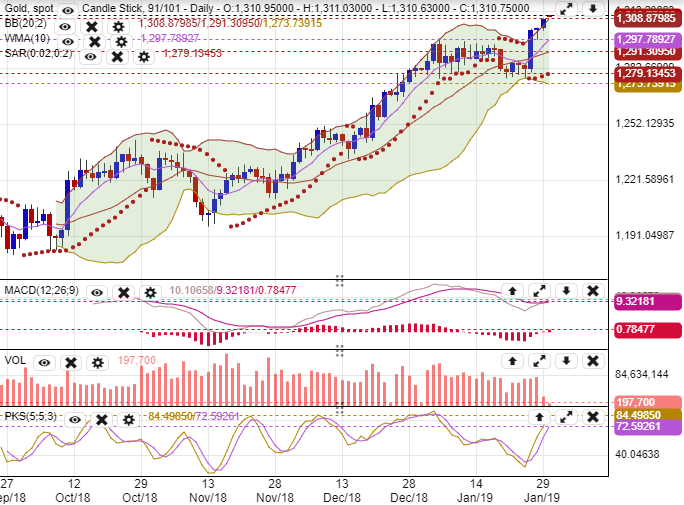684x505 pixels.
Task: Click resize handle above the MACD panel
Action: pos(339,279)
